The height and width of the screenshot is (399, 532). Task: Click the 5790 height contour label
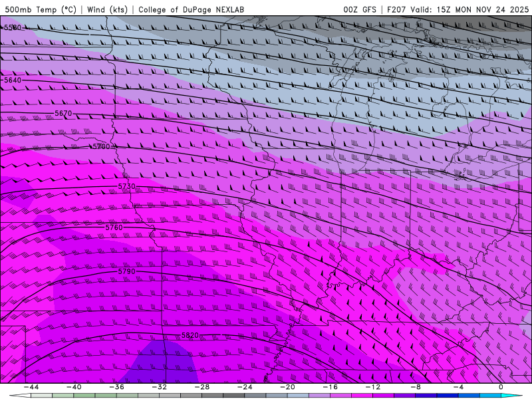coord(126,271)
